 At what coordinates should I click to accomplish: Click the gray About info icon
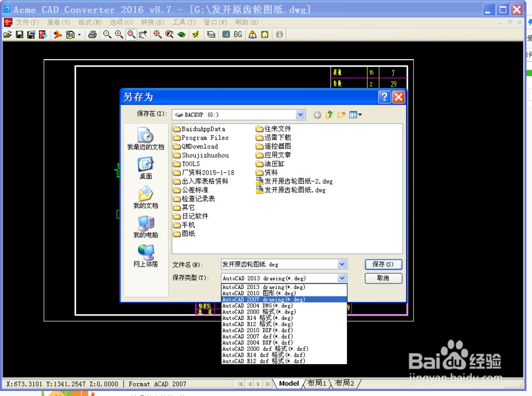pyautogui.click(x=279, y=35)
